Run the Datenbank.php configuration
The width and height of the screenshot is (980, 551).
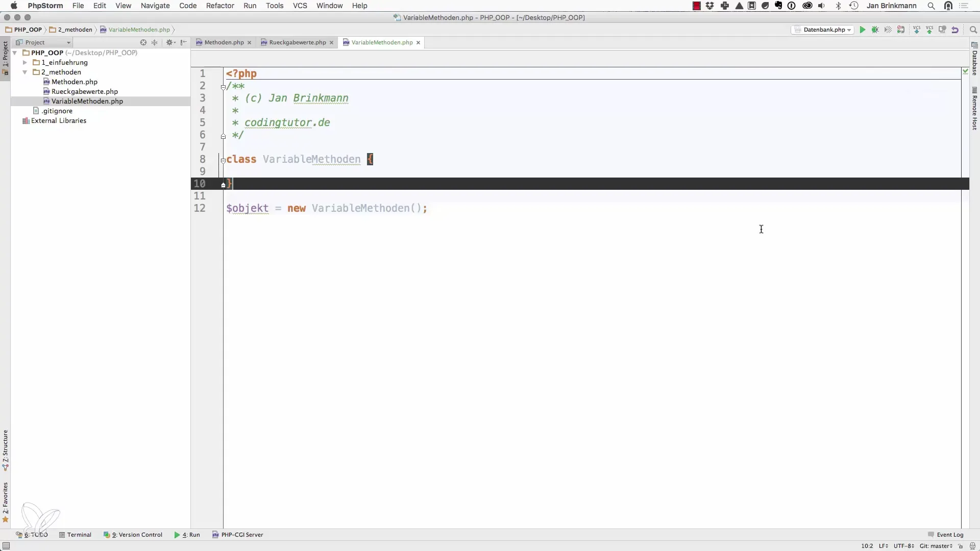[863, 30]
